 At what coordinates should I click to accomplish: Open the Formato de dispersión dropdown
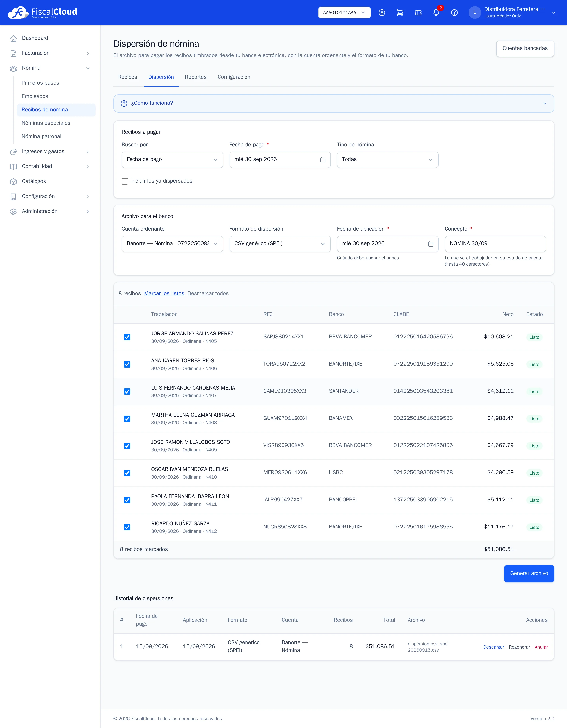point(280,244)
